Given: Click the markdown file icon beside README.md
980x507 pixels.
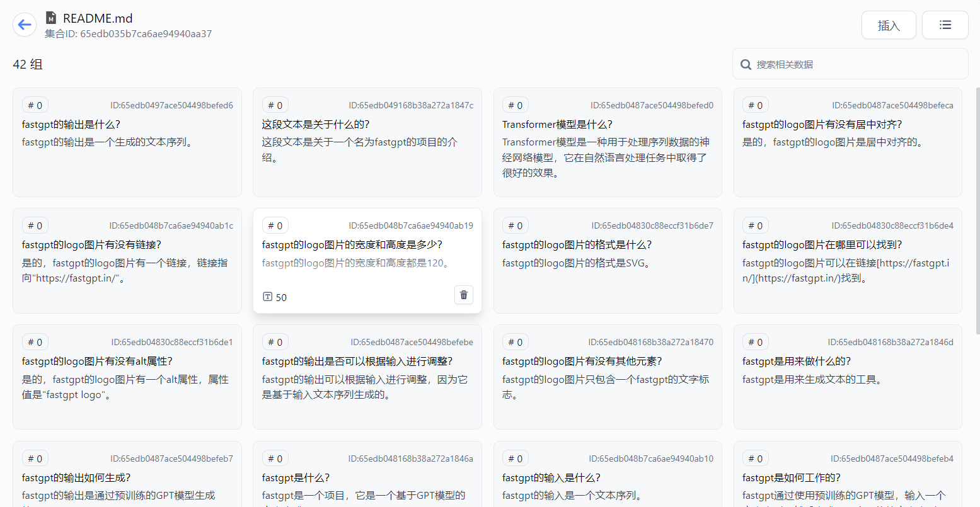Looking at the screenshot, I should [x=51, y=18].
